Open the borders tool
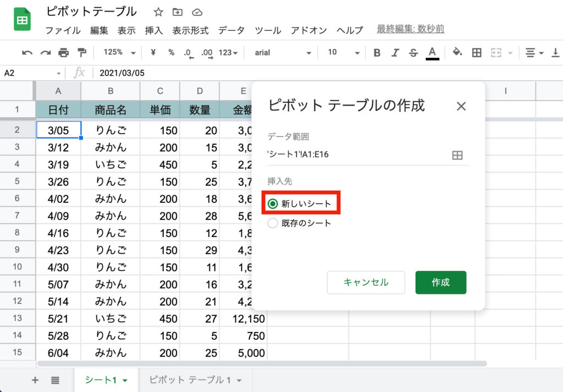This screenshot has width=563, height=392. click(x=476, y=53)
